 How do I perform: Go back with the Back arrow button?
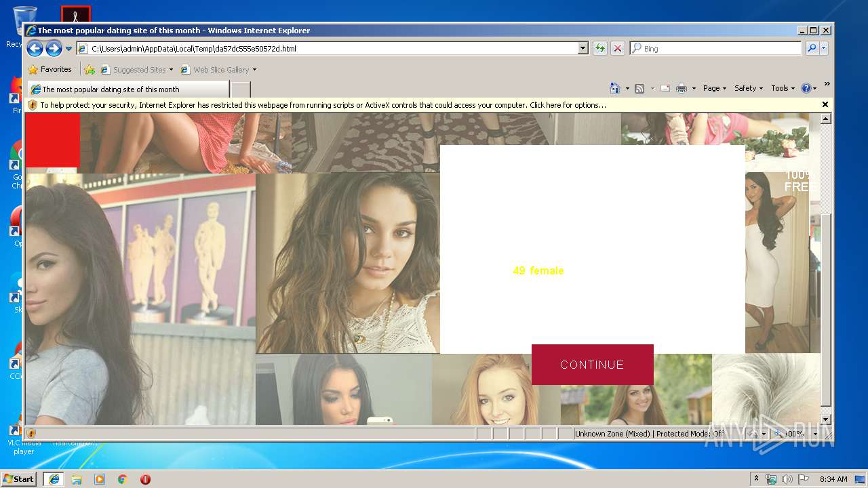(x=35, y=48)
